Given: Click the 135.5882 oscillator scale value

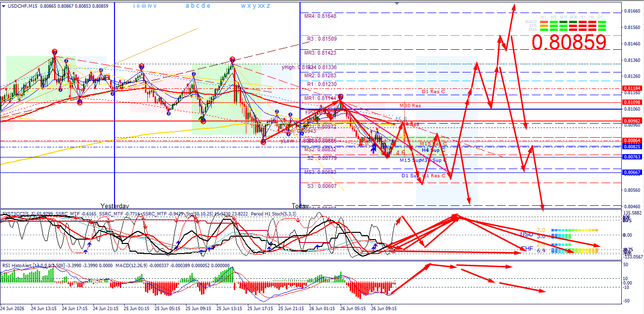Looking at the screenshot, I should click(x=632, y=213).
